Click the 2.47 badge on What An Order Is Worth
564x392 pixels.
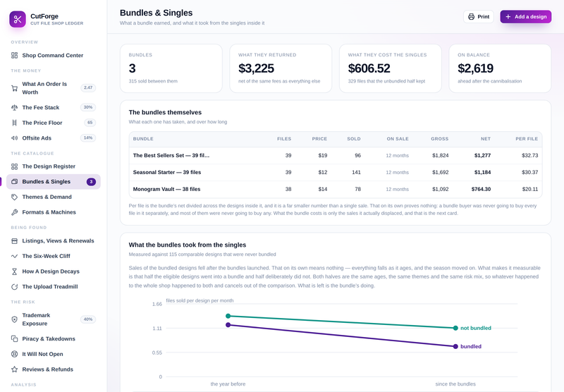click(x=88, y=87)
